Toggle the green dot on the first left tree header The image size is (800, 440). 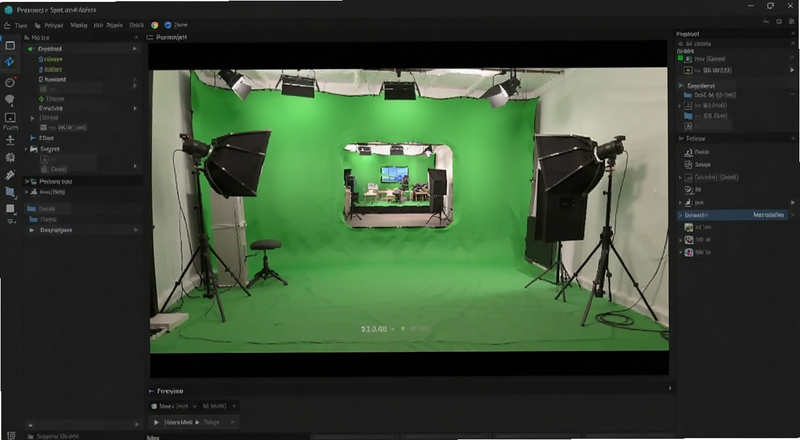point(31,49)
